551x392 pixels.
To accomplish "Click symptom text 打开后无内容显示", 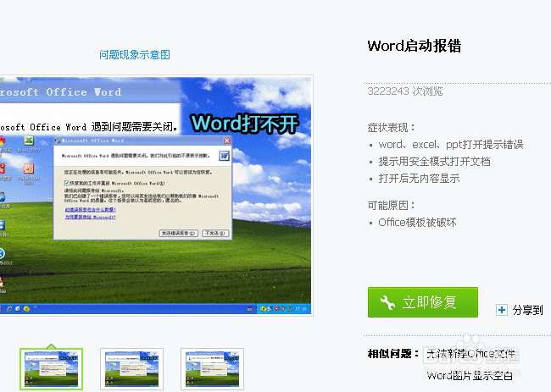I will point(419,179).
